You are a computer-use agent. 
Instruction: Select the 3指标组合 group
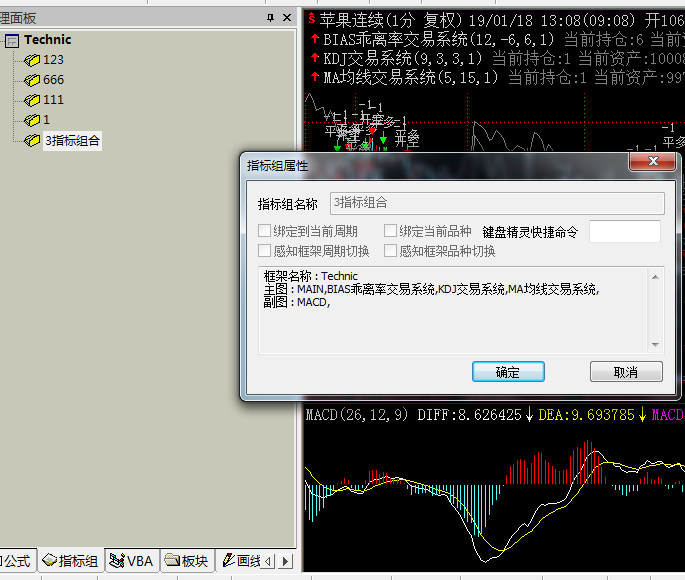pyautogui.click(x=73, y=141)
